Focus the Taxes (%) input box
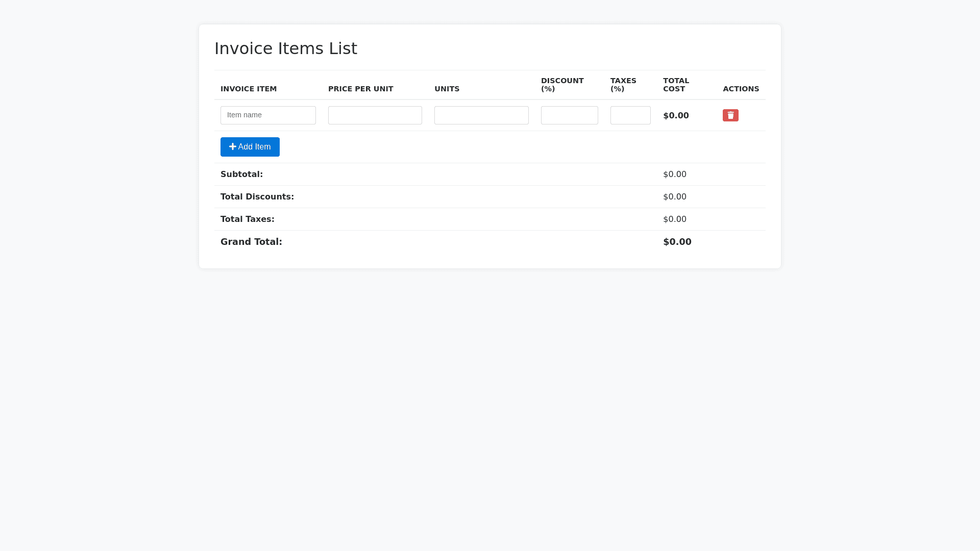This screenshot has height=551, width=980. tap(630, 115)
